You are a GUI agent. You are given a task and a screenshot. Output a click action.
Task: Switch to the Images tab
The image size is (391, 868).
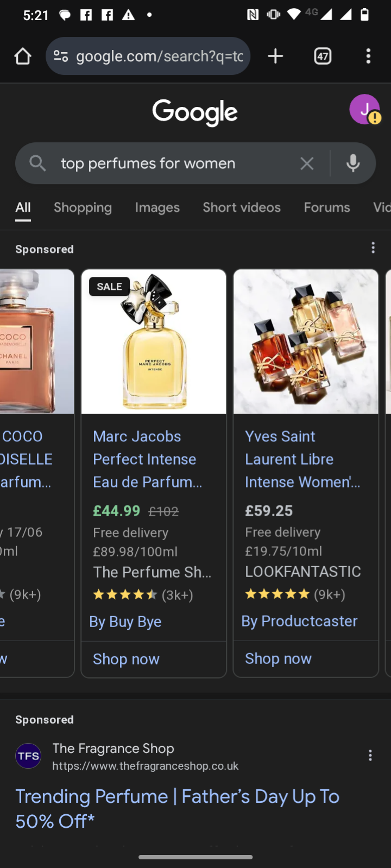point(157,207)
